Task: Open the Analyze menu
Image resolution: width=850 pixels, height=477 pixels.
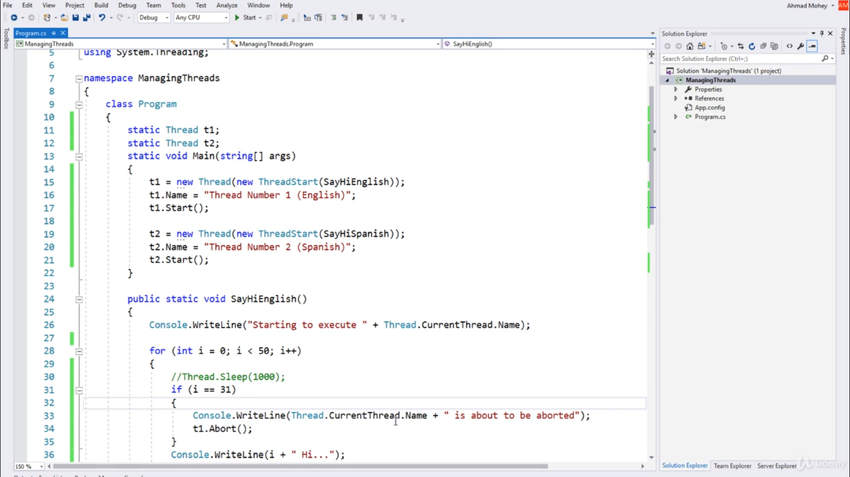Action: point(227,5)
